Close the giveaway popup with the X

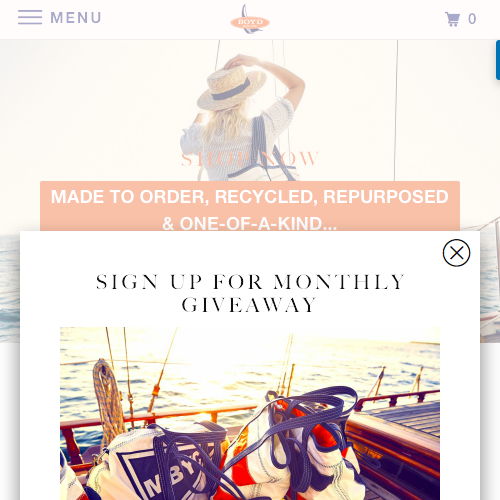pos(456,253)
